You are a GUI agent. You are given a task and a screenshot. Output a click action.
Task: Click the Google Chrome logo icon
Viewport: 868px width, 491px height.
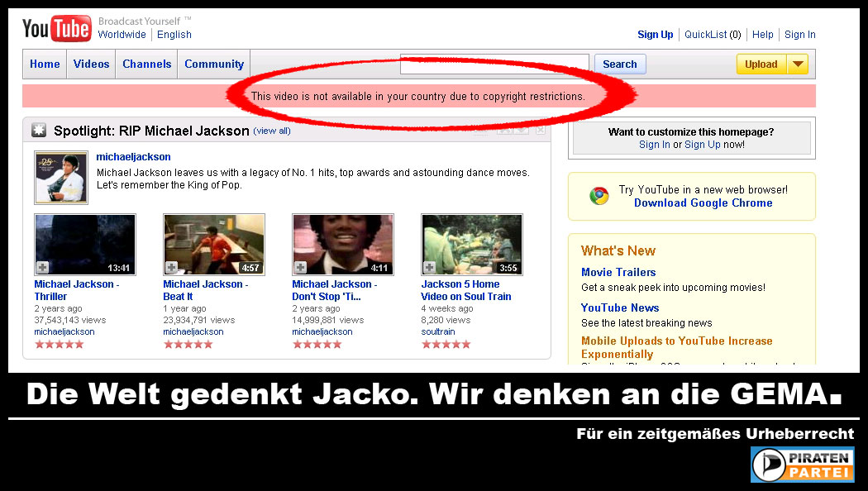(599, 195)
